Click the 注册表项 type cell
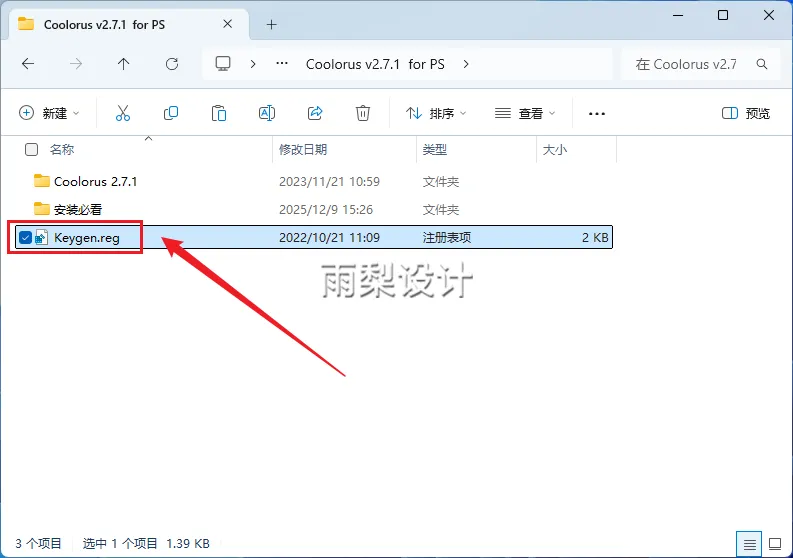 pyautogui.click(x=447, y=237)
